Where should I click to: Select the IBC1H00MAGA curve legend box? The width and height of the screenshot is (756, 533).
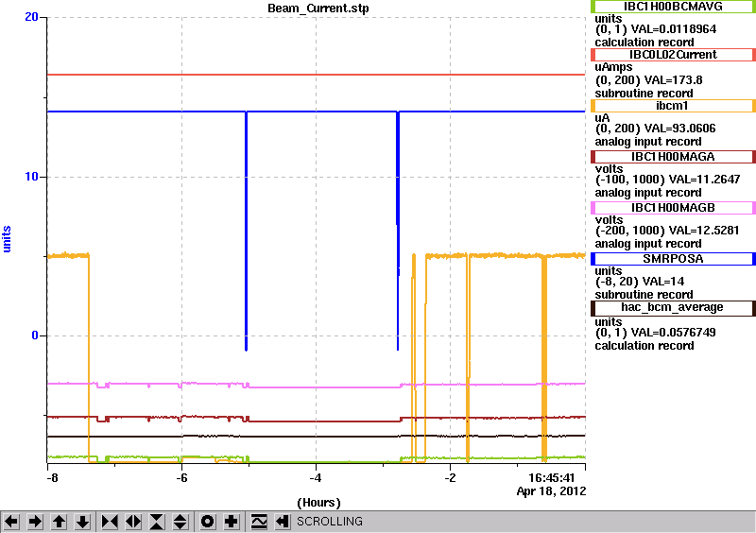(673, 157)
